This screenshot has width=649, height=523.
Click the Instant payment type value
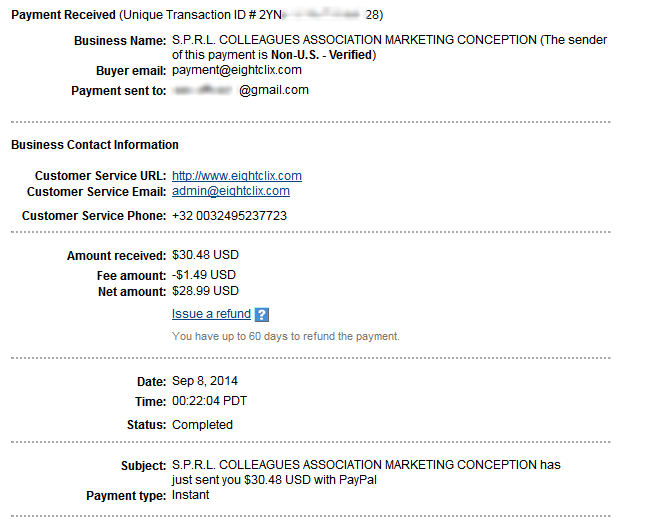[193, 495]
